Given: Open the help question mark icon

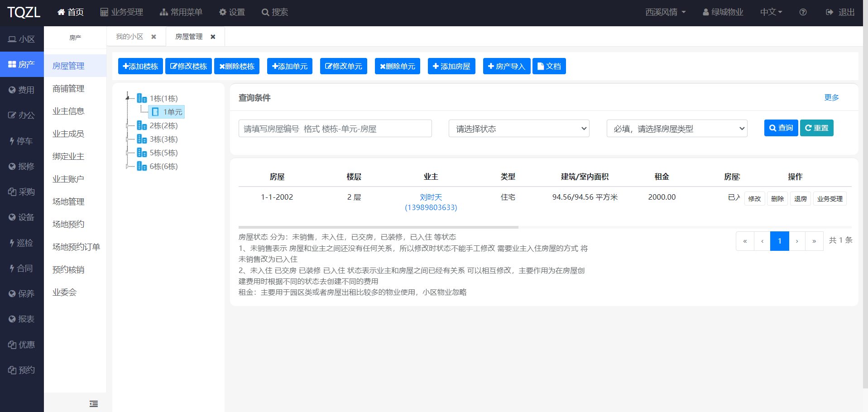Looking at the screenshot, I should click(802, 12).
